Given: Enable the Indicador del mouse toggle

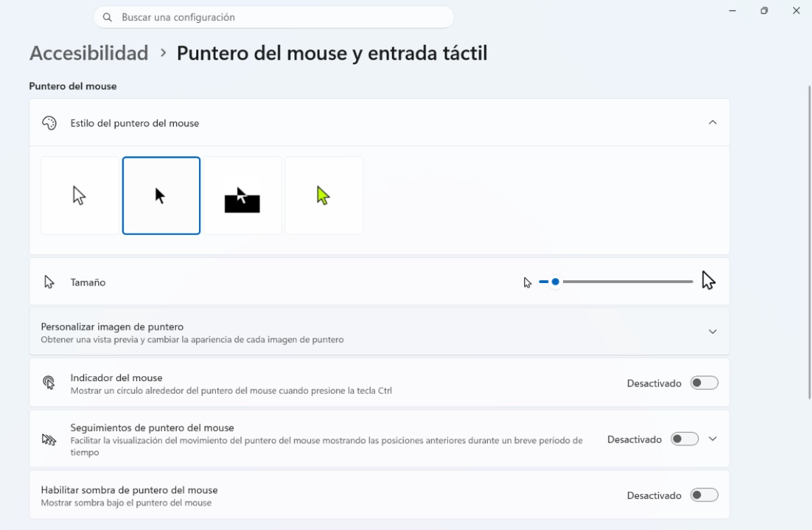Looking at the screenshot, I should tap(704, 383).
